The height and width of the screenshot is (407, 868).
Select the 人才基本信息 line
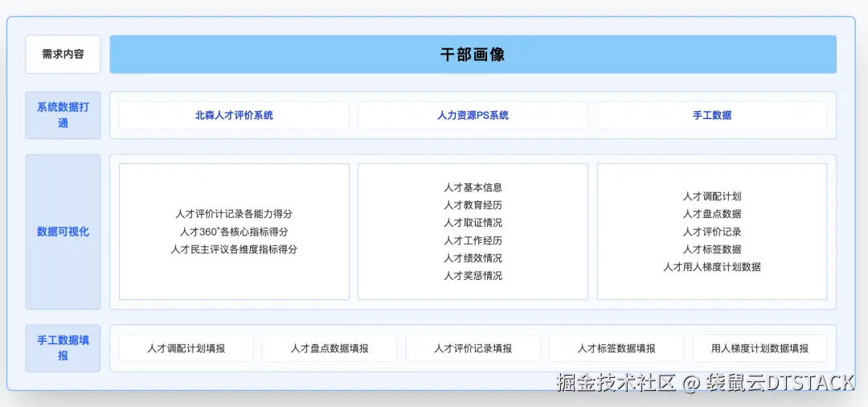[x=473, y=187]
